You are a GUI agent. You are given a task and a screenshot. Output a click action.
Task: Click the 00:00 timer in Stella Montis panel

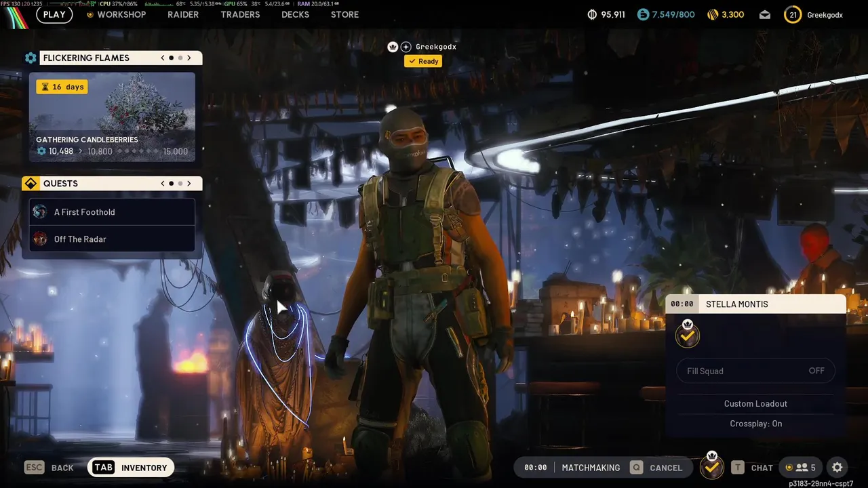pos(682,304)
